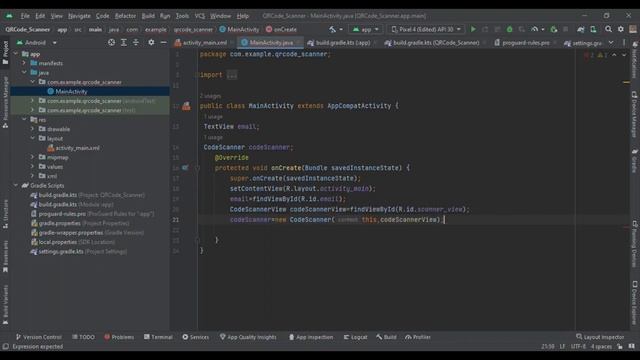Open the Pixel 4 device selector dropdown
The width and height of the screenshot is (640, 360).
pyautogui.click(x=426, y=29)
